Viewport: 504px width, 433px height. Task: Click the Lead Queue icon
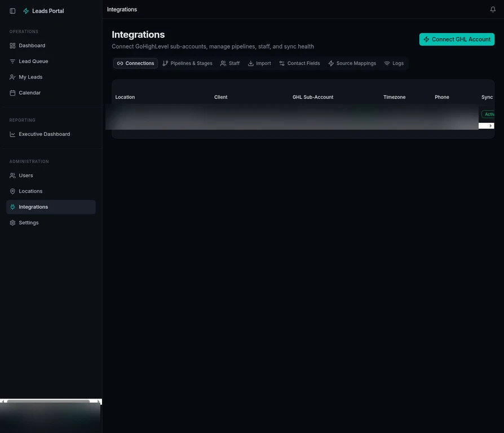tap(12, 61)
